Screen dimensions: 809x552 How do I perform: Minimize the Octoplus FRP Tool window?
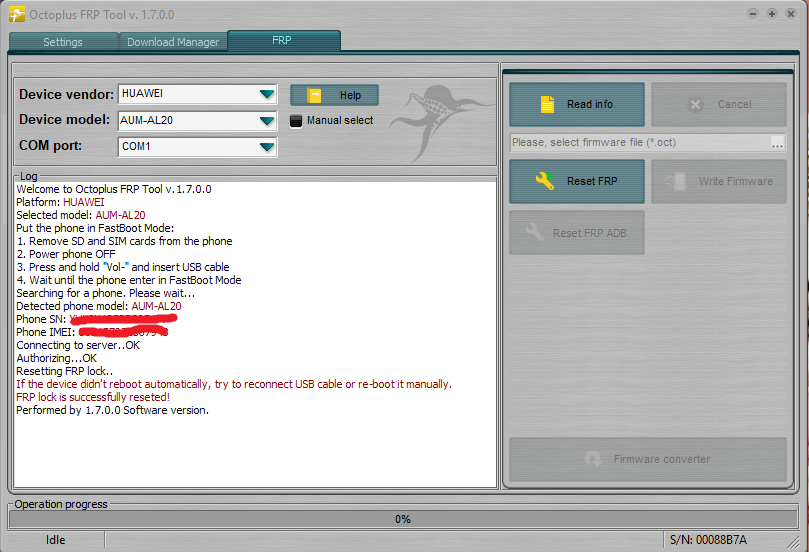pos(753,14)
